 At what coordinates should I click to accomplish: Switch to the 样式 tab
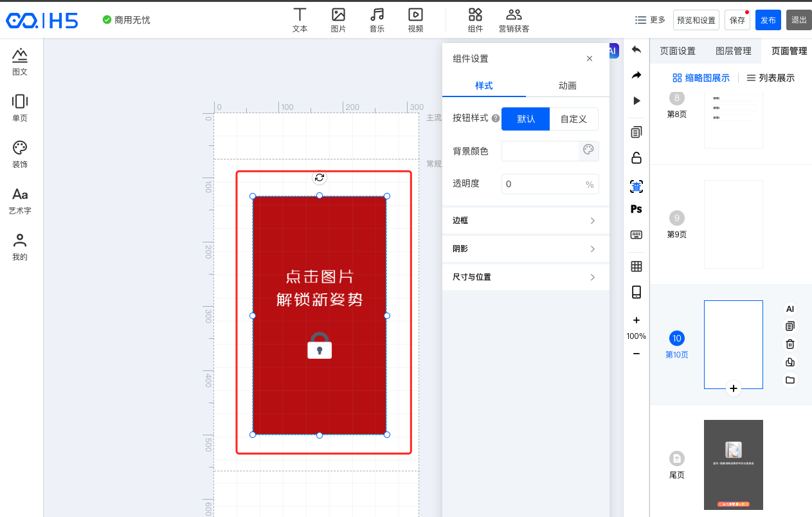(x=484, y=86)
